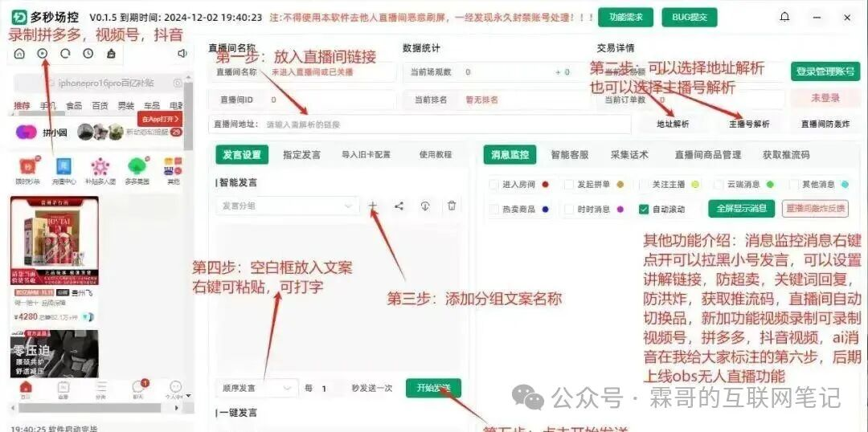
Task: Tap the 个人中心 profile icon in bottom navigation
Action: coord(175,387)
